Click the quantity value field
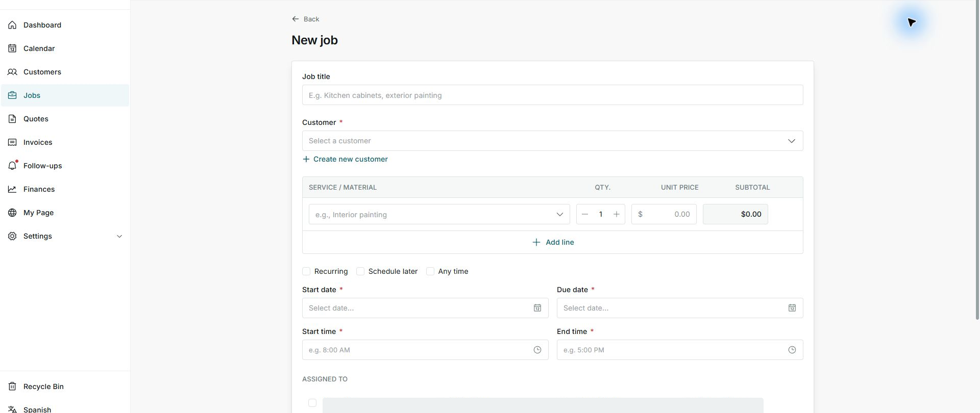 [601, 214]
